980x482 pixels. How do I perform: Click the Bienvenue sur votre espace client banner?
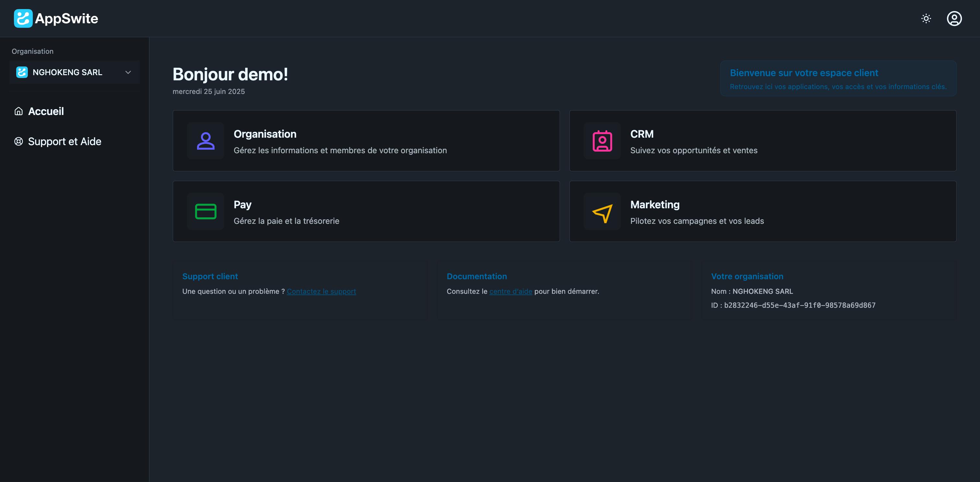(x=838, y=78)
